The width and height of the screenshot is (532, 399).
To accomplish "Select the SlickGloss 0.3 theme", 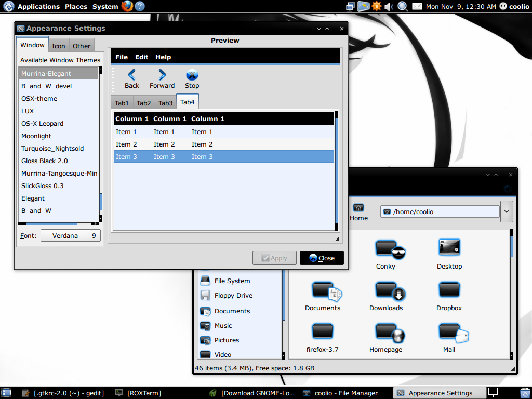I will point(59,186).
